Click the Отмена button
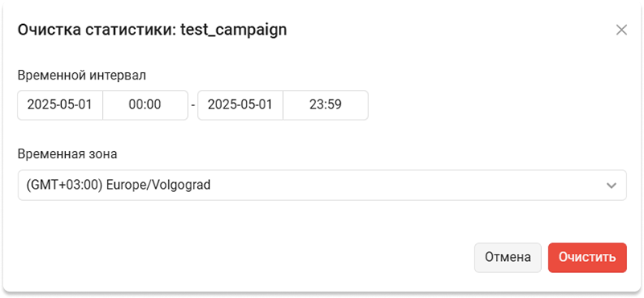This screenshot has width=644, height=298. [x=508, y=257]
